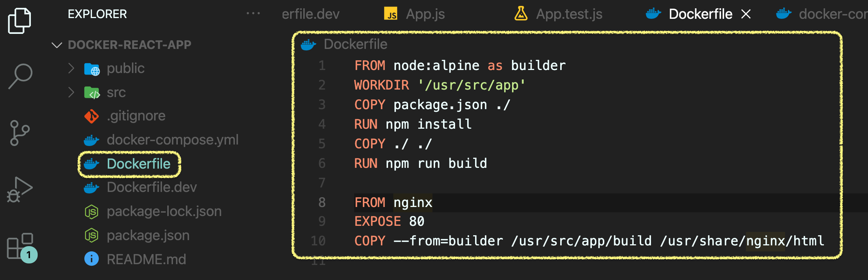The height and width of the screenshot is (280, 868).
Task: Click 'node:alpine' on line 1
Action: [x=436, y=65]
